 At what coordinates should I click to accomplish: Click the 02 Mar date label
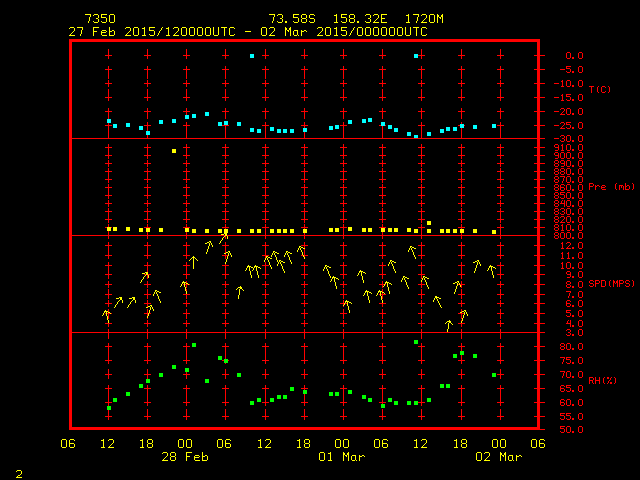498,456
